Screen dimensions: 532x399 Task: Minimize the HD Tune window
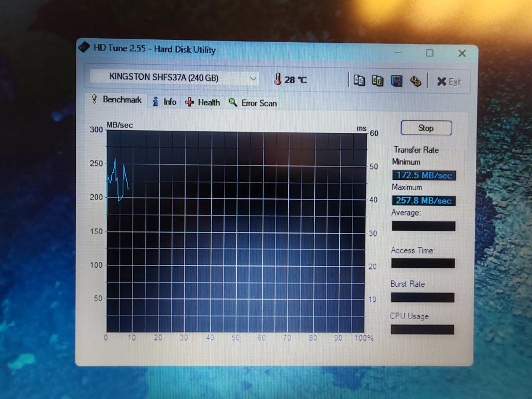[x=398, y=53]
